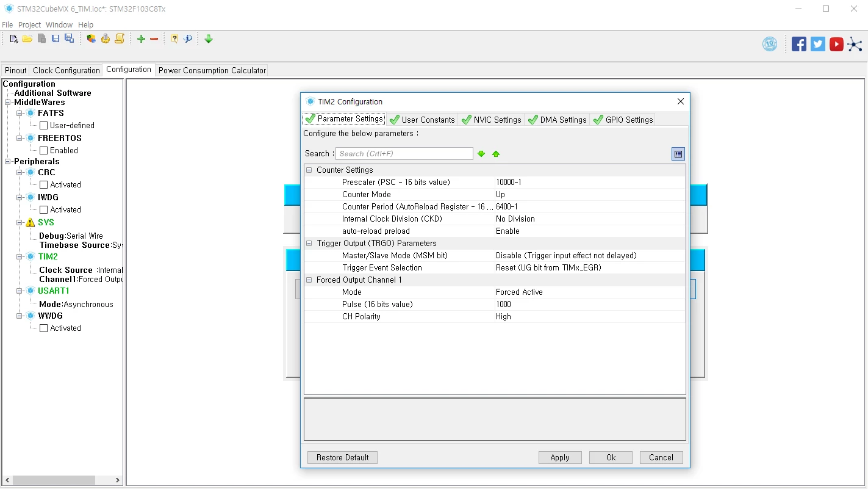Viewport: 868px width, 489px height.
Task: Click the USART1 cube icon in tree
Action: pyautogui.click(x=30, y=291)
